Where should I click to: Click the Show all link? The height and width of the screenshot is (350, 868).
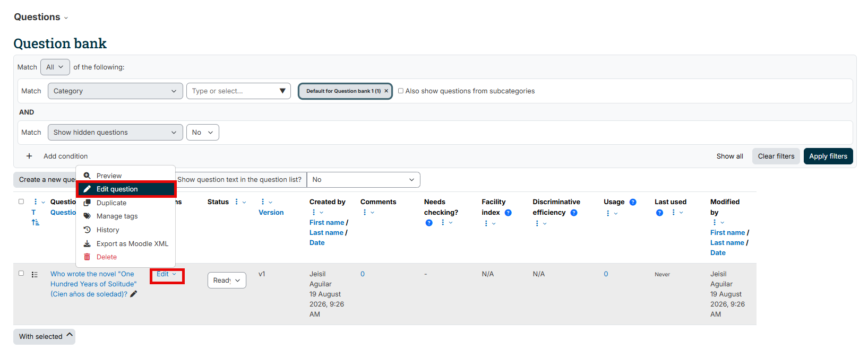point(729,156)
